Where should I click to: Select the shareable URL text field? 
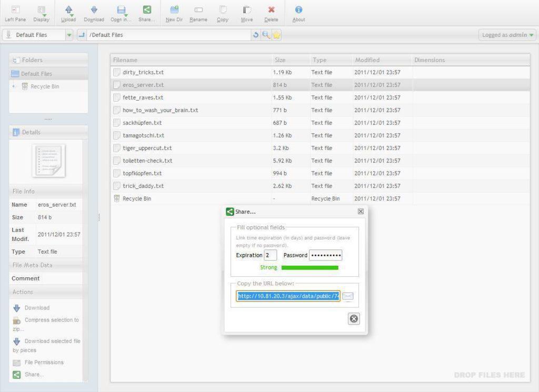[288, 296]
